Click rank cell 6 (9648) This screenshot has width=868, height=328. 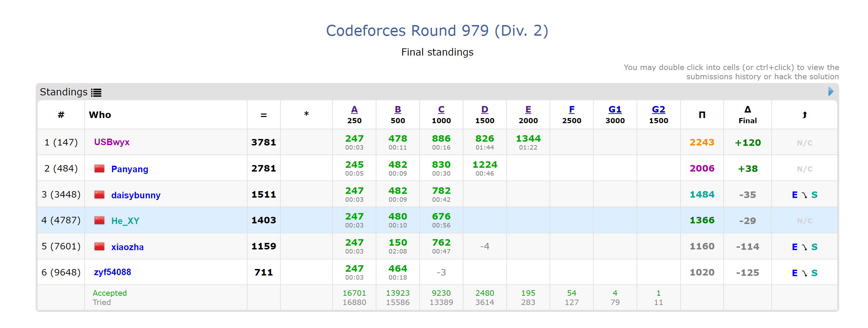[x=61, y=272]
